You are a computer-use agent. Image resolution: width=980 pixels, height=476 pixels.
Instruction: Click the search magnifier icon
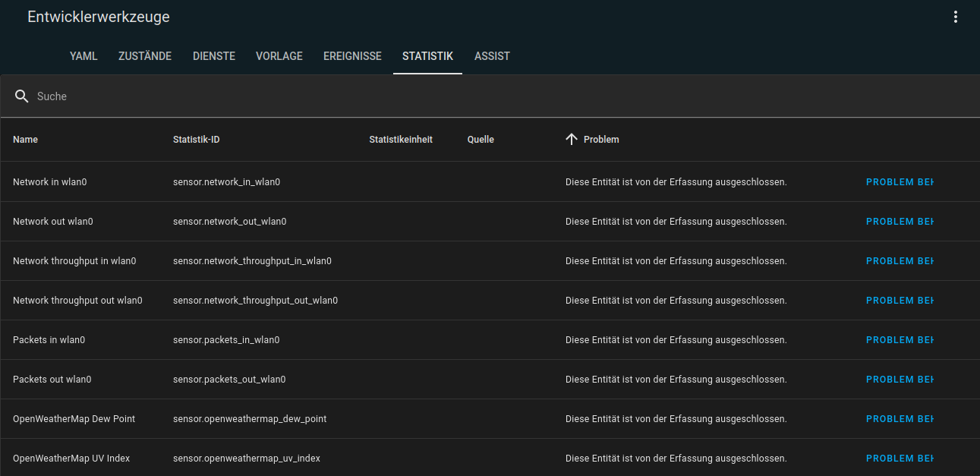pos(22,96)
